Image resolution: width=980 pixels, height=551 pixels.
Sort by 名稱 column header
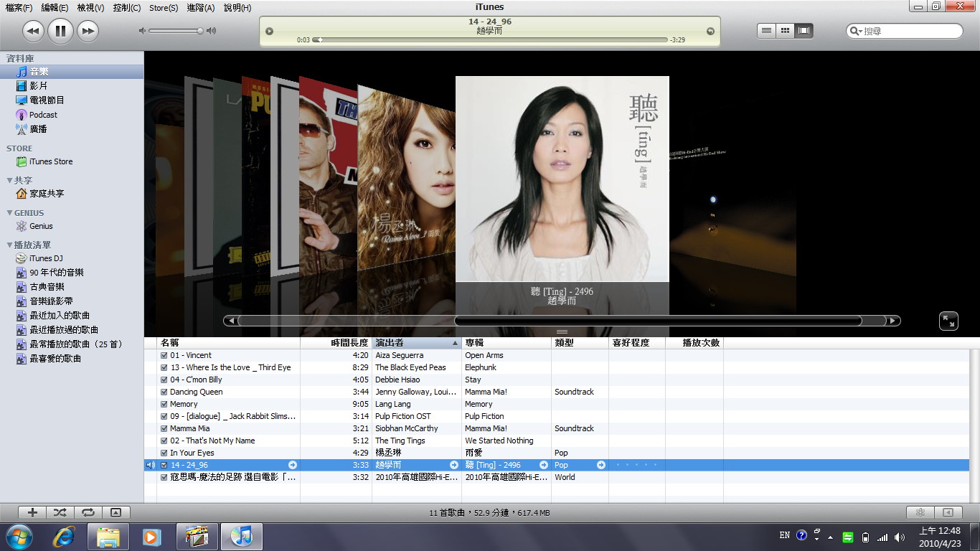(x=229, y=343)
